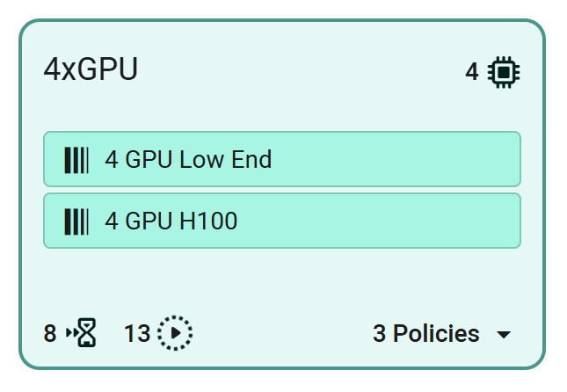Click the dotted circle play icon
This screenshot has width=567, height=392.
coord(176,334)
